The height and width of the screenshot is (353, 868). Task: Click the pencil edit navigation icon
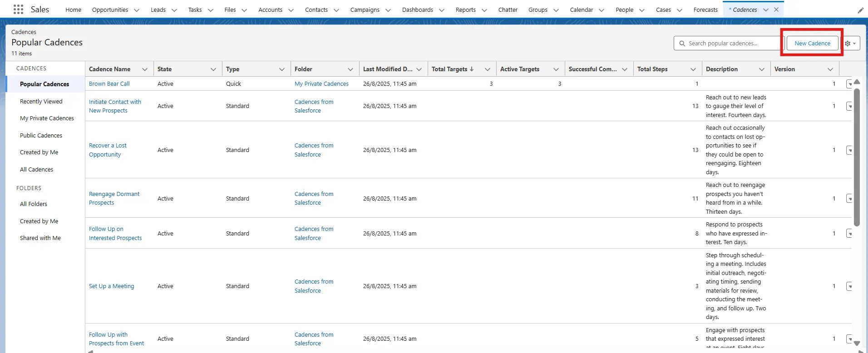click(860, 10)
